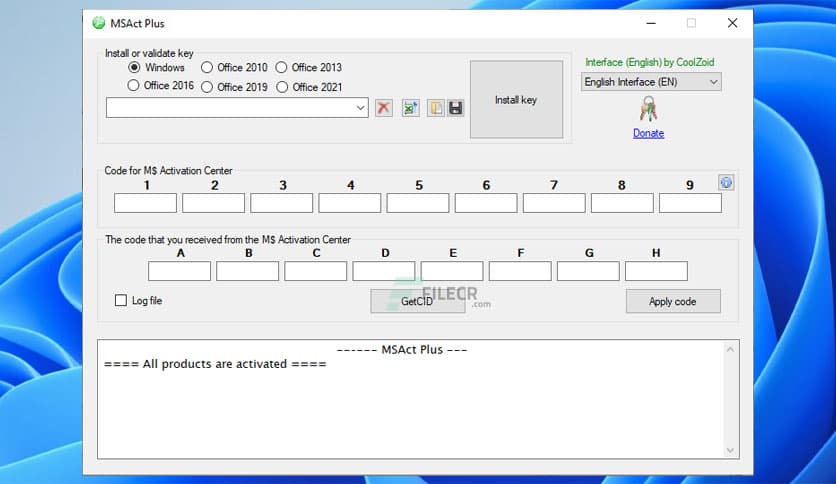Click received code field F
The image size is (836, 484).
(x=520, y=271)
